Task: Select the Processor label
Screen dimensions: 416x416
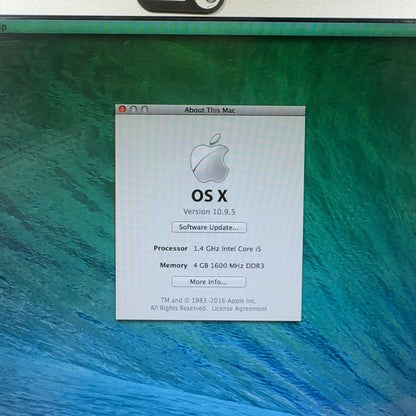Action: [x=171, y=248]
